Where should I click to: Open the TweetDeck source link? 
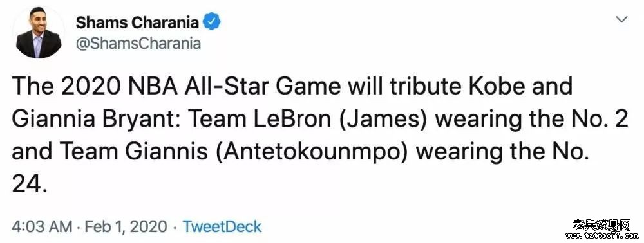pos(222,226)
